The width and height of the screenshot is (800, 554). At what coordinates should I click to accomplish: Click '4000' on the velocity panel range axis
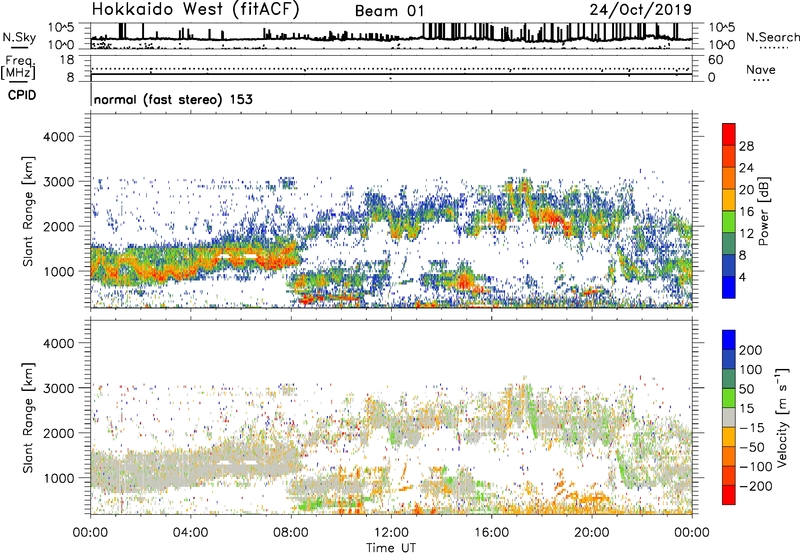tap(59, 343)
